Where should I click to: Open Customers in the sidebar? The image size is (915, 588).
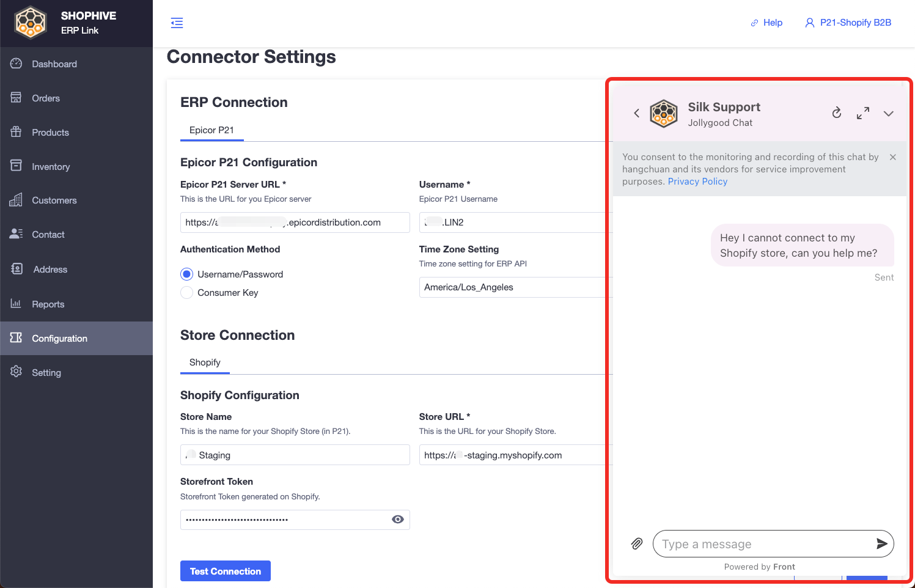[76, 200]
